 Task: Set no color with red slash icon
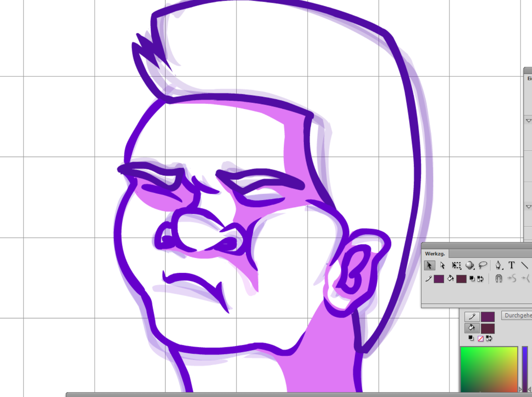coord(480,338)
